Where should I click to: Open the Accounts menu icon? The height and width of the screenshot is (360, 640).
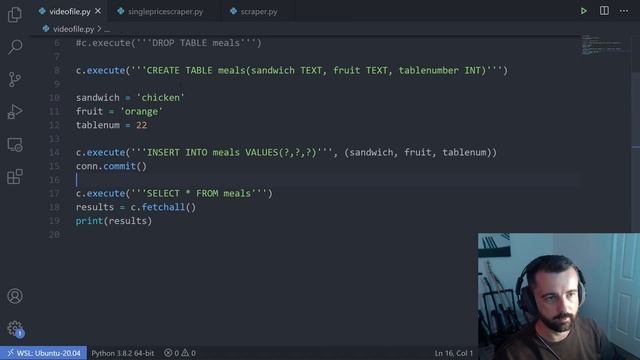15,296
